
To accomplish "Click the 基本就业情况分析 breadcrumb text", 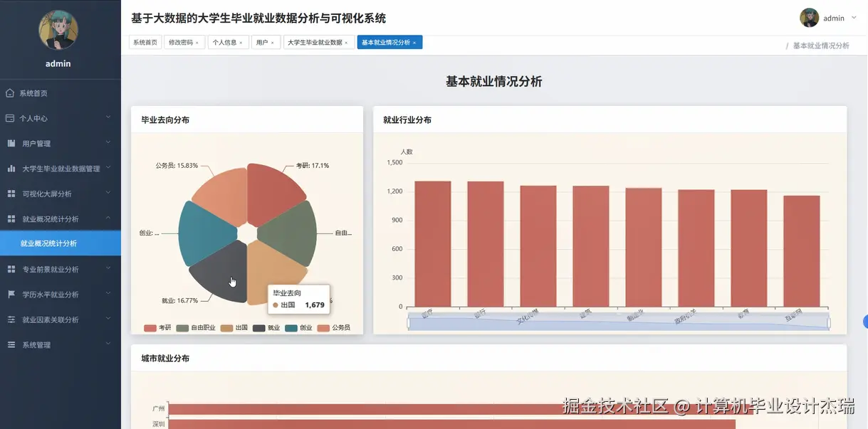I will click(821, 46).
